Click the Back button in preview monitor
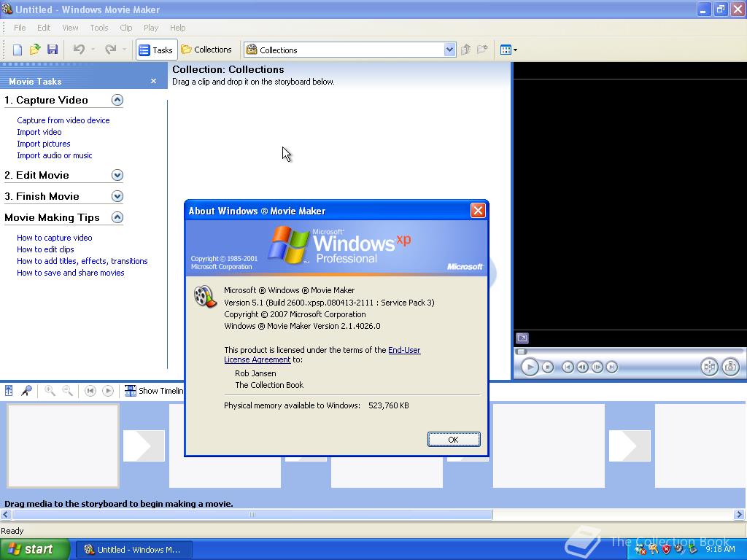The image size is (747, 560). point(568,367)
